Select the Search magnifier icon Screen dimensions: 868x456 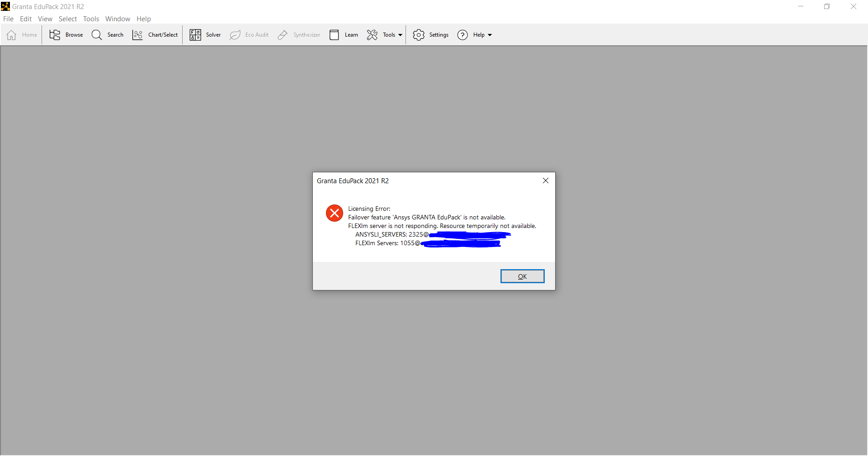click(97, 35)
